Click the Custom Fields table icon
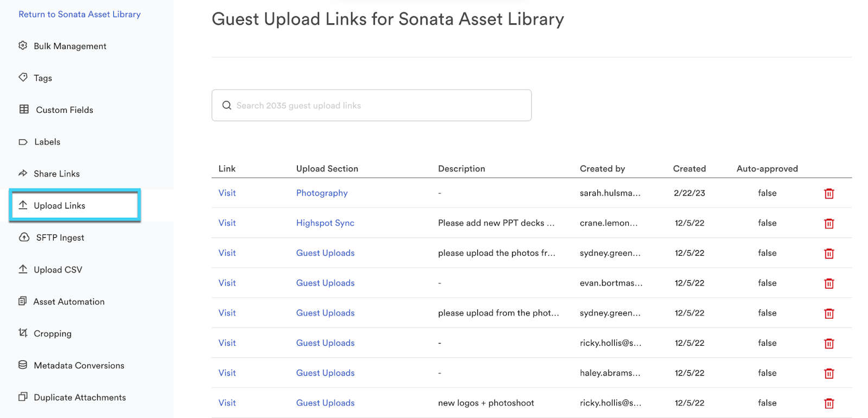Screen dimensions: 868x418 pyautogui.click(x=24, y=109)
